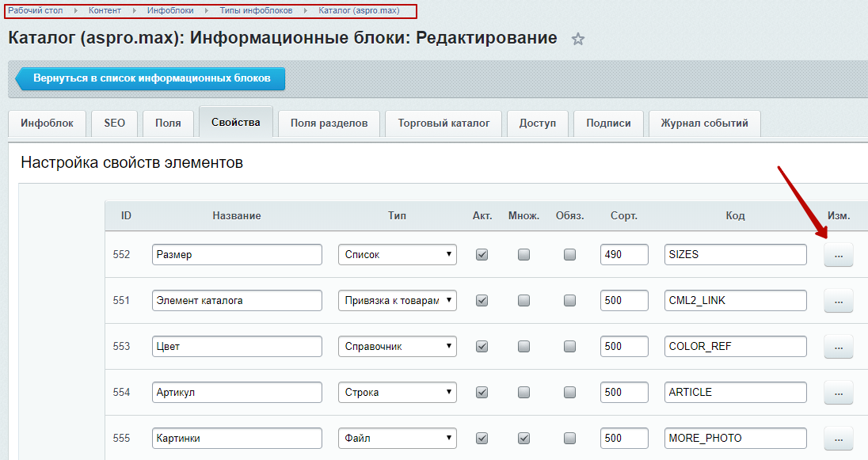This screenshot has width=868, height=460.
Task: Go to Контент breadcrumb
Action: 105,10
